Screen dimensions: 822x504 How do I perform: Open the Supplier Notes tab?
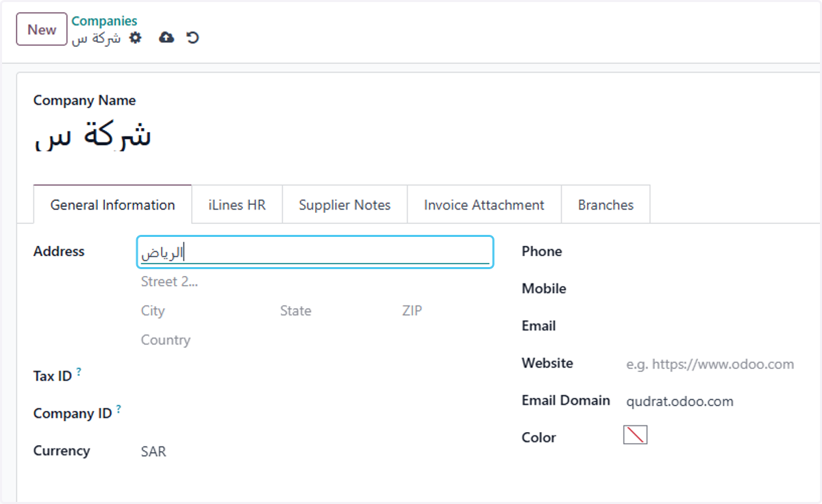345,205
